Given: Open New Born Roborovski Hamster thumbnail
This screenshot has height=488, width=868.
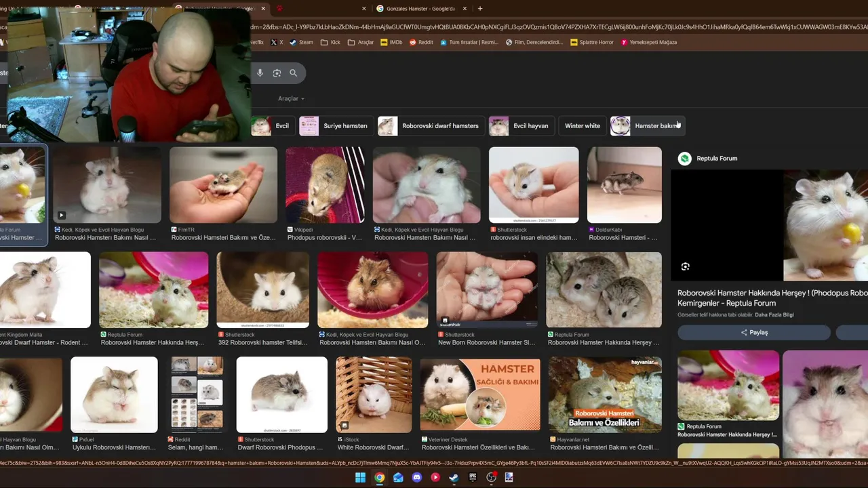Looking at the screenshot, I should [487, 290].
